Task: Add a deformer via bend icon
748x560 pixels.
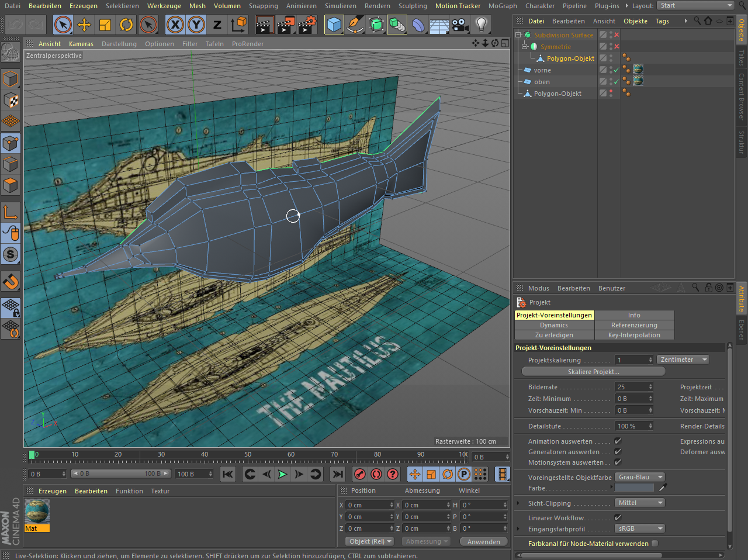Action: click(x=418, y=25)
